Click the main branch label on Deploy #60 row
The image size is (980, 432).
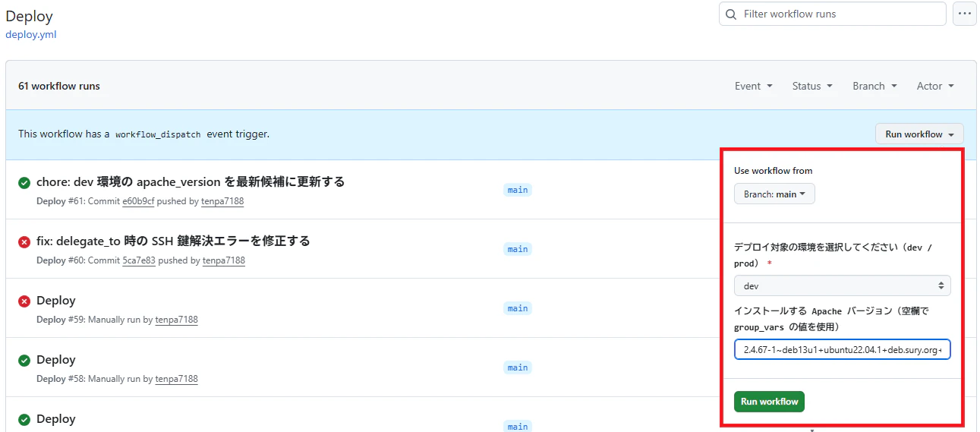click(518, 249)
